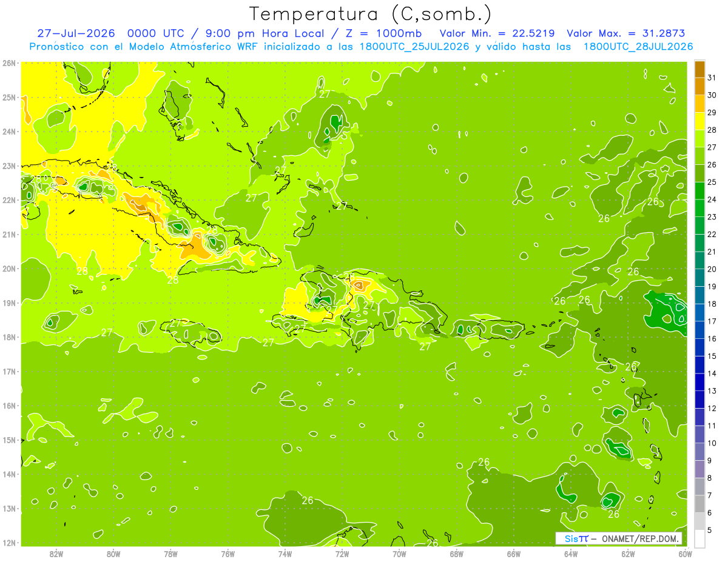Select the blue colorbar swatch between 16 and 17
This screenshot has width=728, height=562.
pos(699,329)
